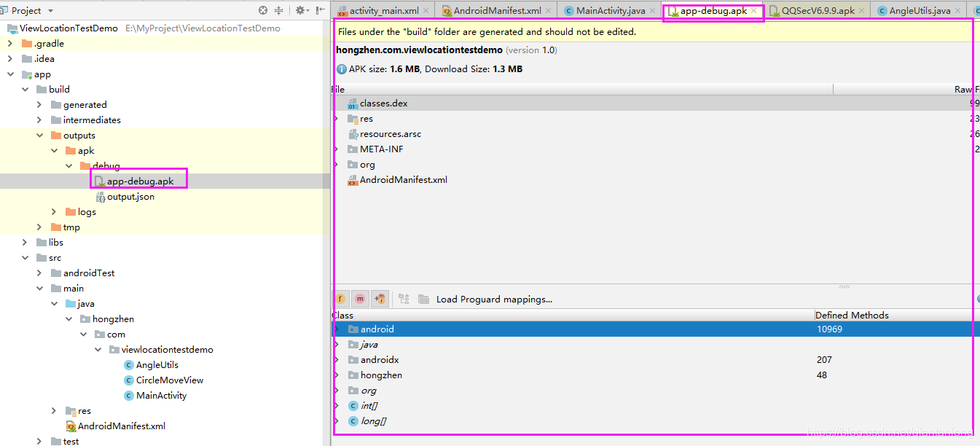The width and height of the screenshot is (980, 446).
Task: Select the int[] class row
Action: point(654,406)
